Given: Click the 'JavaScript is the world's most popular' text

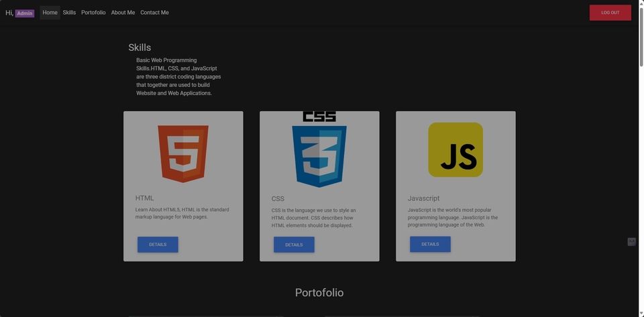Looking at the screenshot, I should 453,217.
